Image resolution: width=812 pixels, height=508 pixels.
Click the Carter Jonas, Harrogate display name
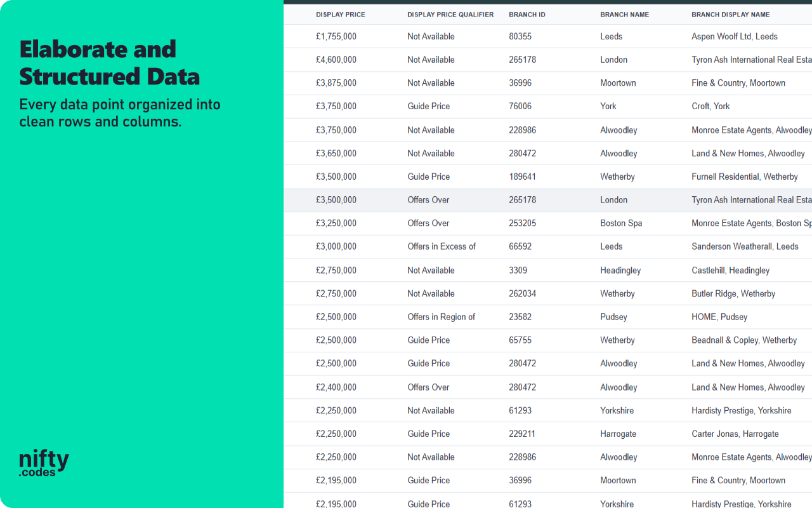(x=735, y=434)
